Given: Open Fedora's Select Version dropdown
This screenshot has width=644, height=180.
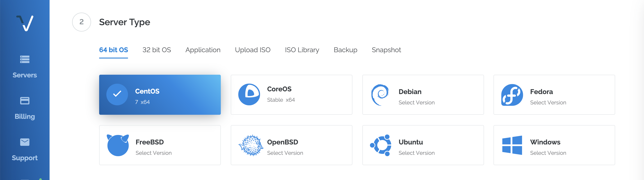Looking at the screenshot, I should [548, 103].
